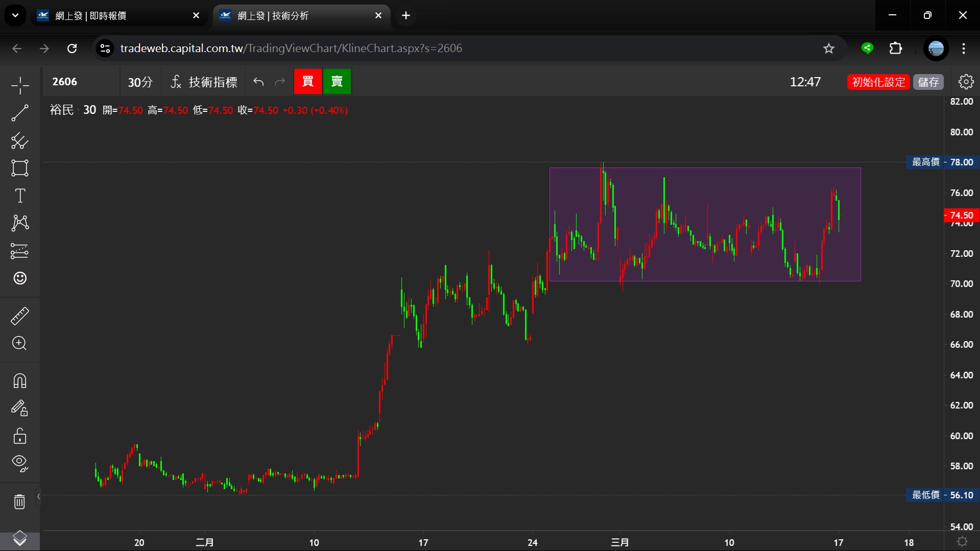The height and width of the screenshot is (551, 980).
Task: Select the ruler measure tool
Action: (x=20, y=316)
